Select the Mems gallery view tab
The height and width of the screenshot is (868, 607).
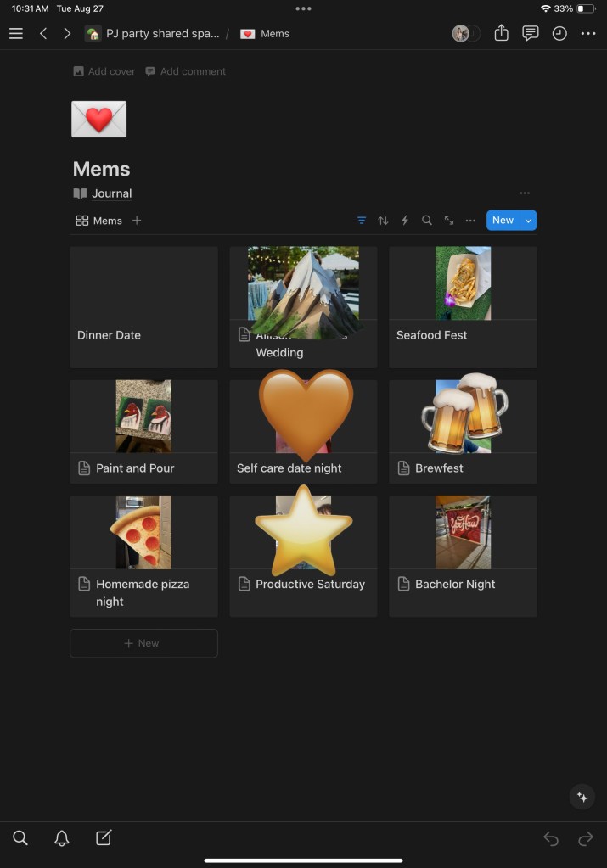tap(98, 221)
